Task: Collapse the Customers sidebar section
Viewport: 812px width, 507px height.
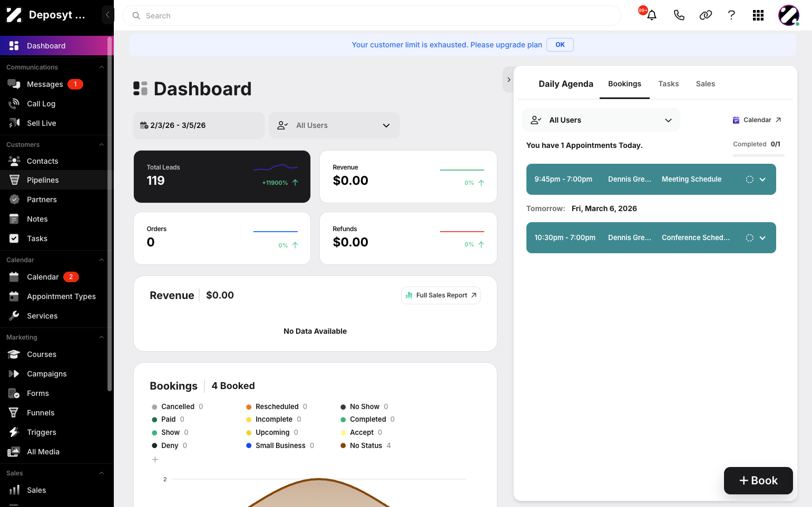Action: pyautogui.click(x=101, y=145)
